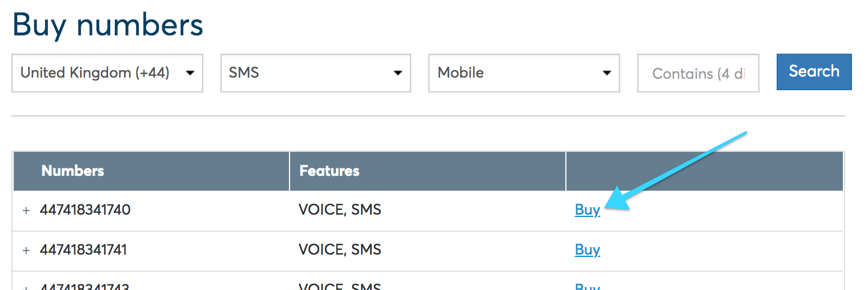This screenshot has width=868, height=290.
Task: Open the United Kingdom (+44) country dropdown
Action: [x=107, y=73]
